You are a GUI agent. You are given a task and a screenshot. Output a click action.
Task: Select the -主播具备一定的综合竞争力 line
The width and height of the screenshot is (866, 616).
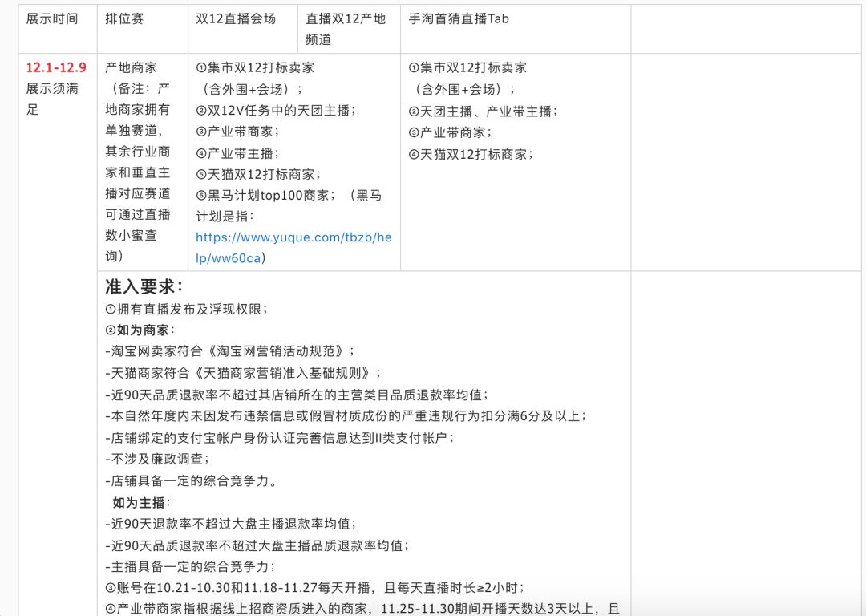coord(191,566)
